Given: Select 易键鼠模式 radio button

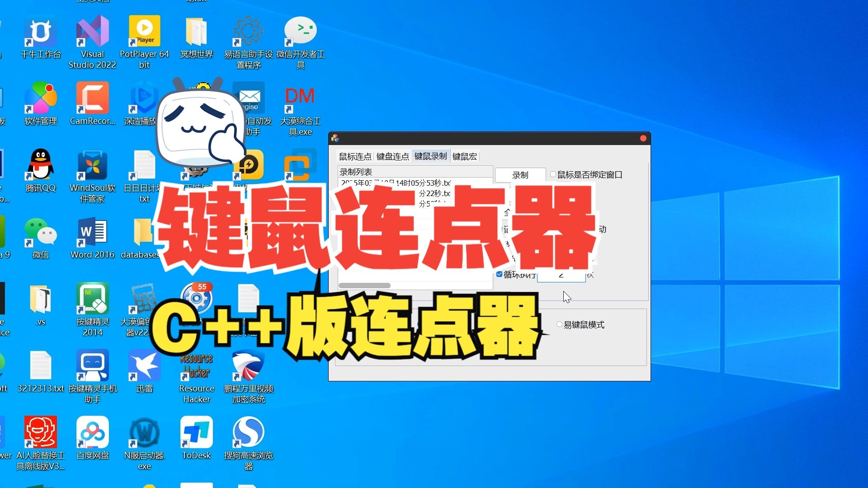Looking at the screenshot, I should [559, 324].
